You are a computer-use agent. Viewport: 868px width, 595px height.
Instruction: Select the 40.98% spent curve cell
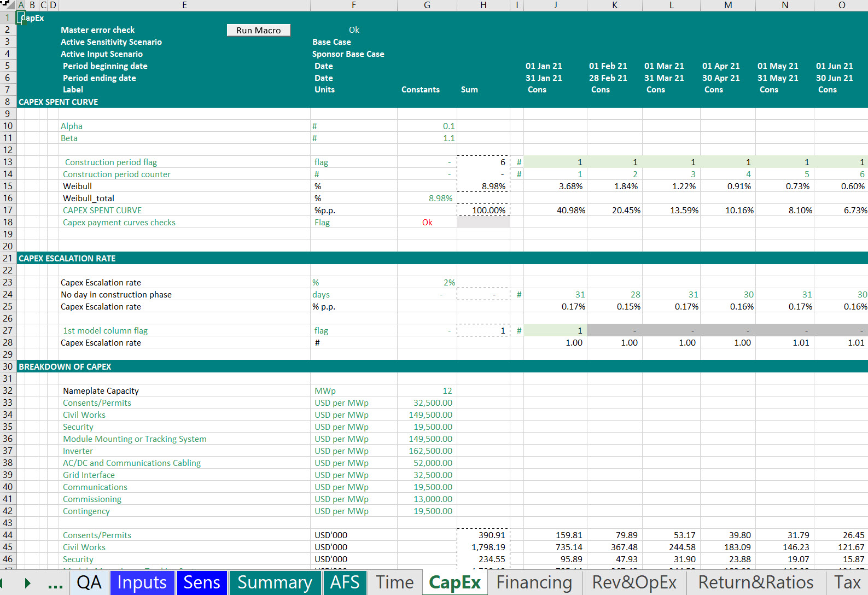tap(555, 210)
